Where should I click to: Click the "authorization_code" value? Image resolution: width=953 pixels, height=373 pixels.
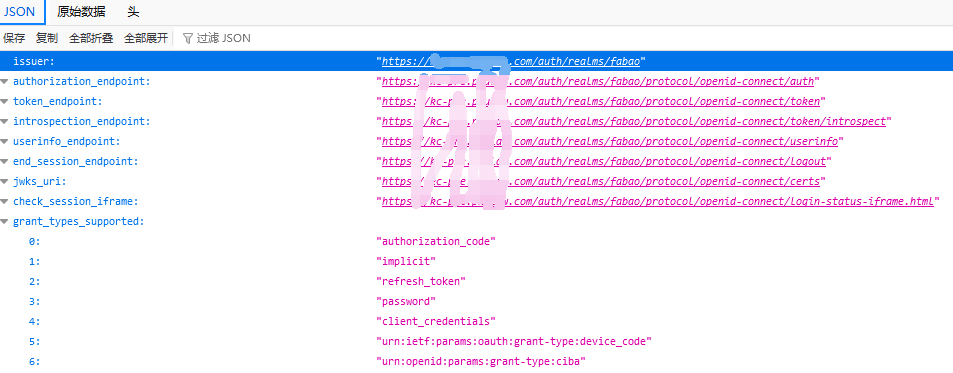[x=436, y=242]
